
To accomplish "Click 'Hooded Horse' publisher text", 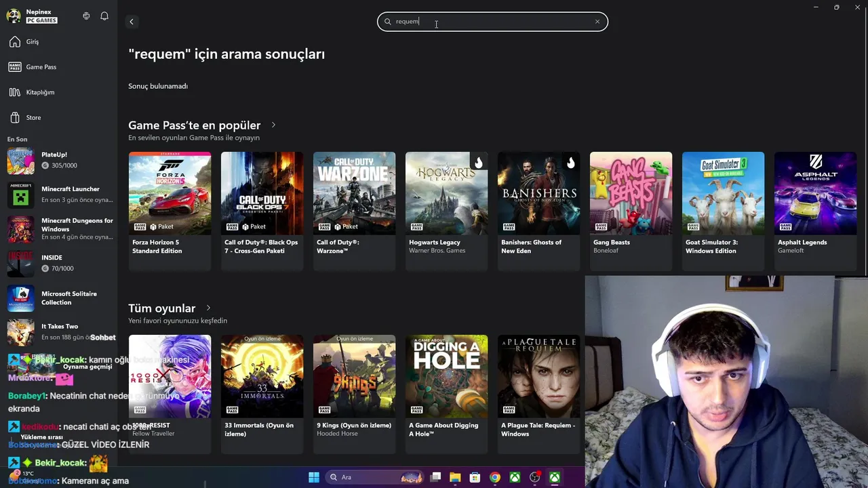I will (x=336, y=434).
